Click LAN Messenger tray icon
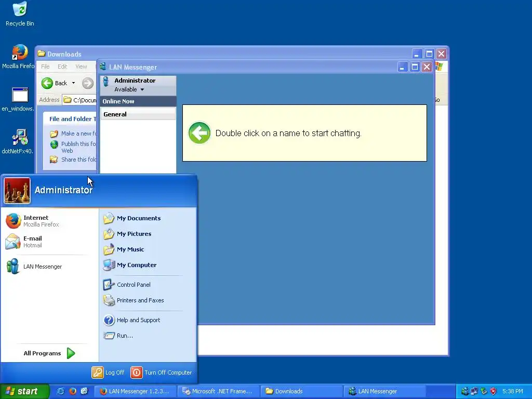The width and height of the screenshot is (532, 399). point(465,391)
